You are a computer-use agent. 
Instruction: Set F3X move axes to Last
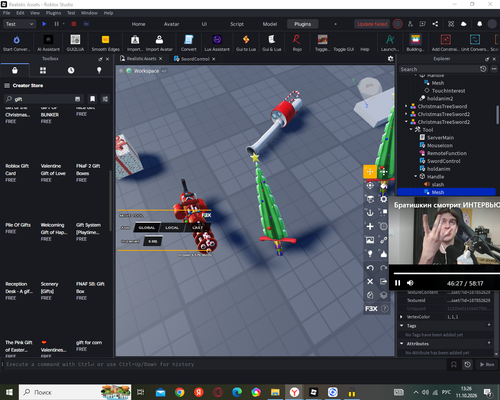click(x=197, y=228)
